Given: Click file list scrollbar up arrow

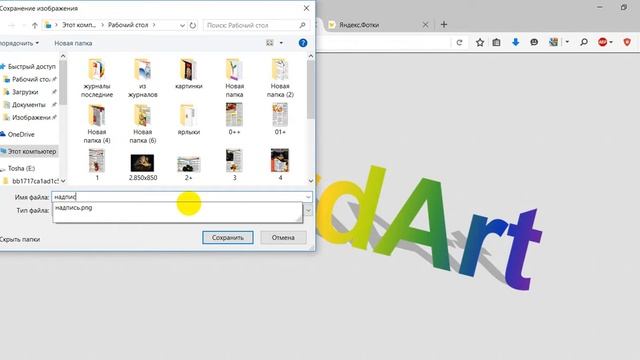Looking at the screenshot, I should [311, 56].
